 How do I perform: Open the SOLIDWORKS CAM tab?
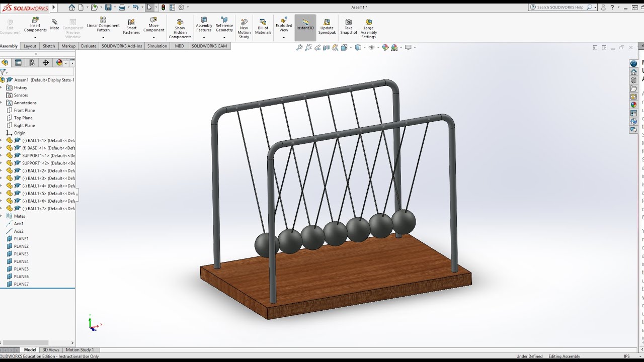[209, 46]
